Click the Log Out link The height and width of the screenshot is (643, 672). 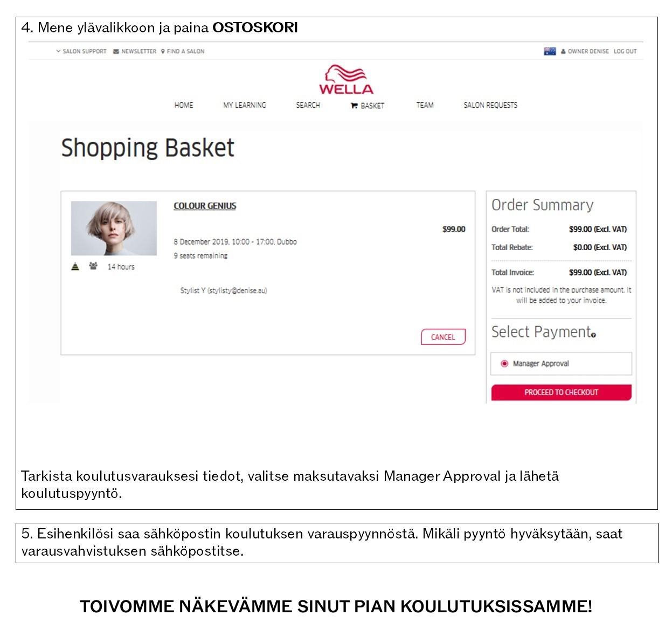[x=625, y=52]
